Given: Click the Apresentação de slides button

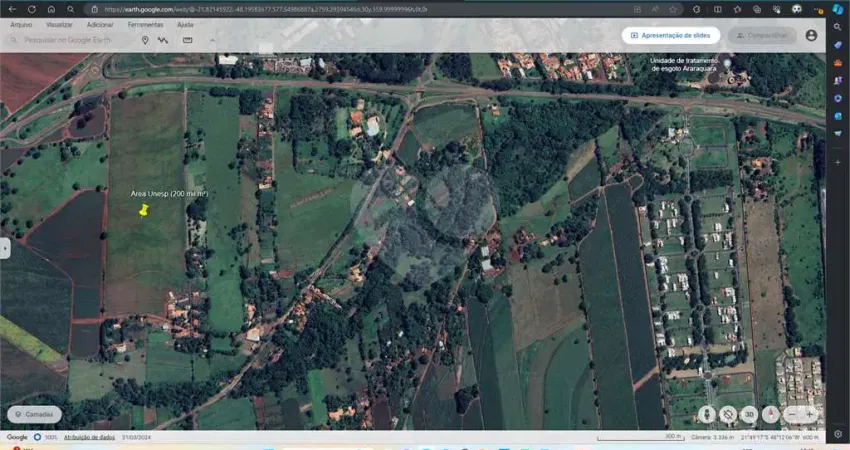Looking at the screenshot, I should click(671, 35).
